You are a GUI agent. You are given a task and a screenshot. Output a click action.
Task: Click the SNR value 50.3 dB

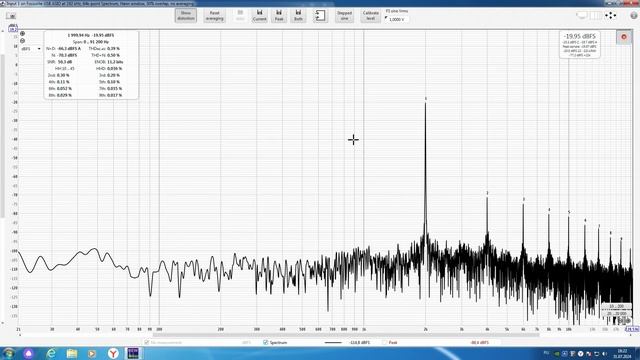[65, 62]
